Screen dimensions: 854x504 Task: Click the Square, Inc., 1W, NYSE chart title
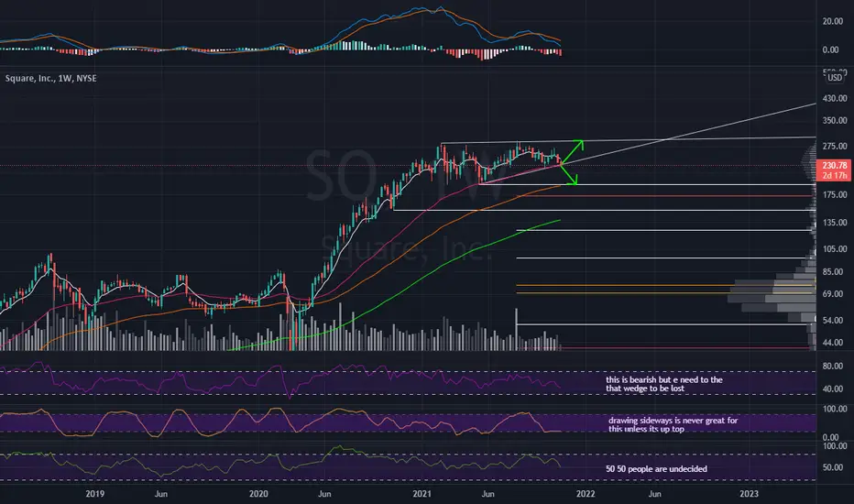[50, 79]
